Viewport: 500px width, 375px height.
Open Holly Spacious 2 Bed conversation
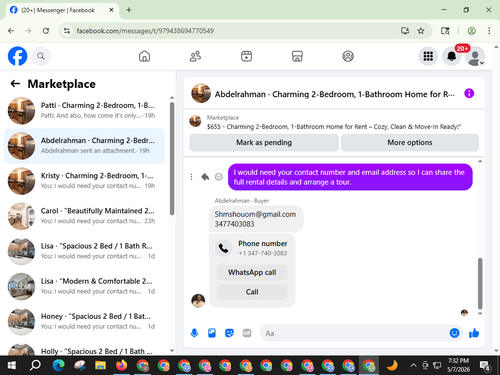point(84,349)
